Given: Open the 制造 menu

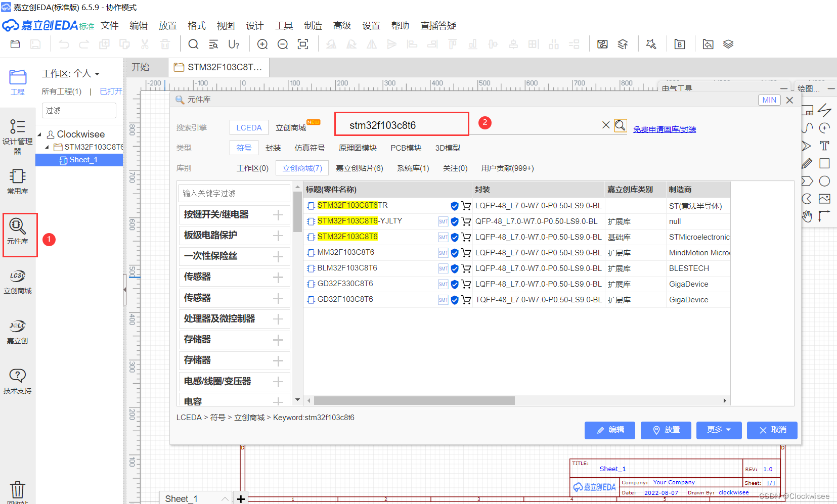Looking at the screenshot, I should 313,26.
